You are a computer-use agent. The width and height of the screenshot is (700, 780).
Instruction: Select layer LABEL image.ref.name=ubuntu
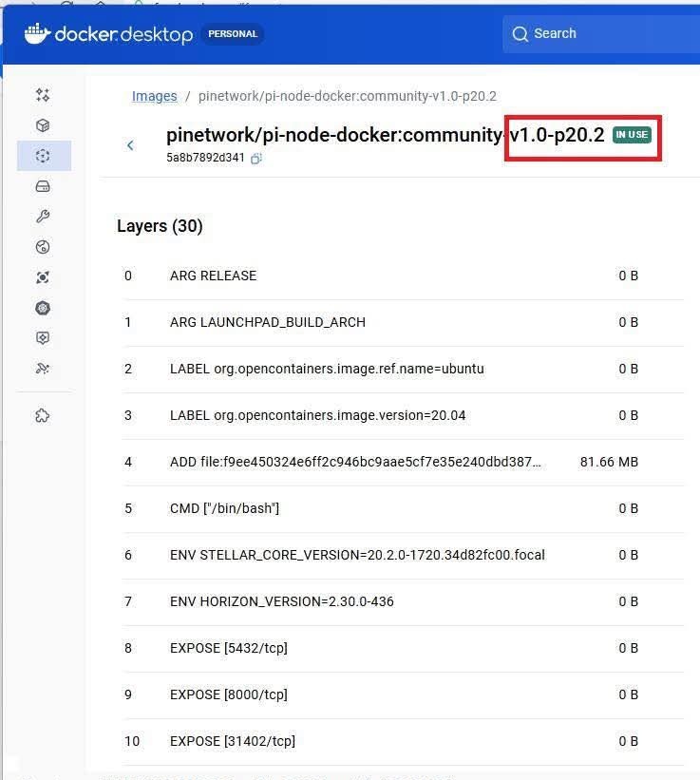(403, 369)
